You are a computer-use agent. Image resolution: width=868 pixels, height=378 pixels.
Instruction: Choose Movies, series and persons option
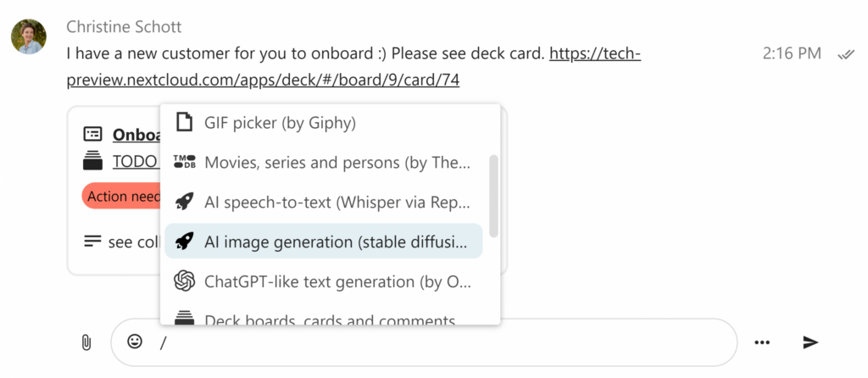coord(324,163)
